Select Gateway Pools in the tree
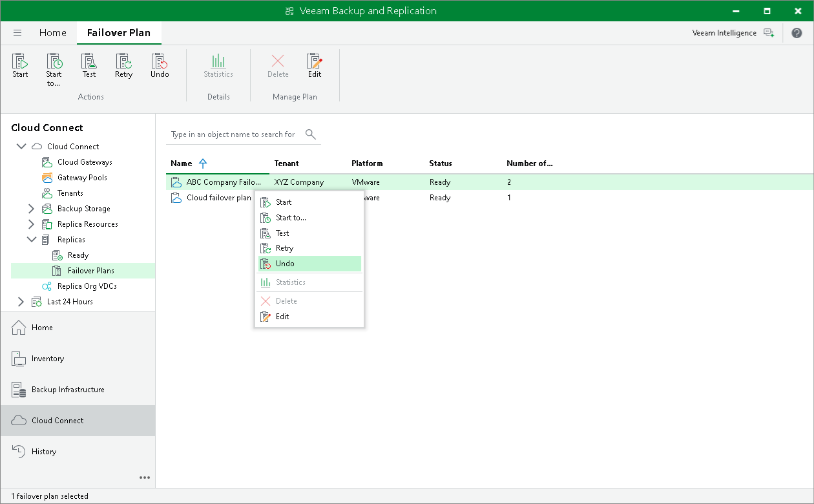The width and height of the screenshot is (814, 504). pos(82,178)
